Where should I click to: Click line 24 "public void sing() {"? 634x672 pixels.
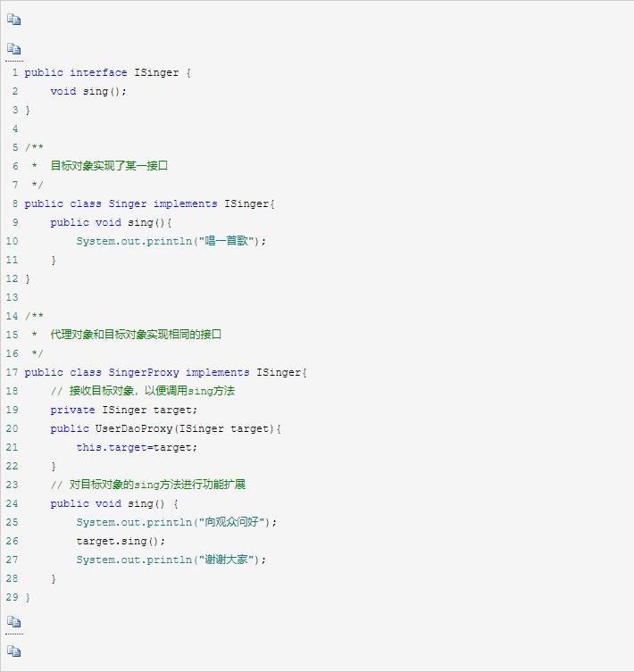(114, 503)
